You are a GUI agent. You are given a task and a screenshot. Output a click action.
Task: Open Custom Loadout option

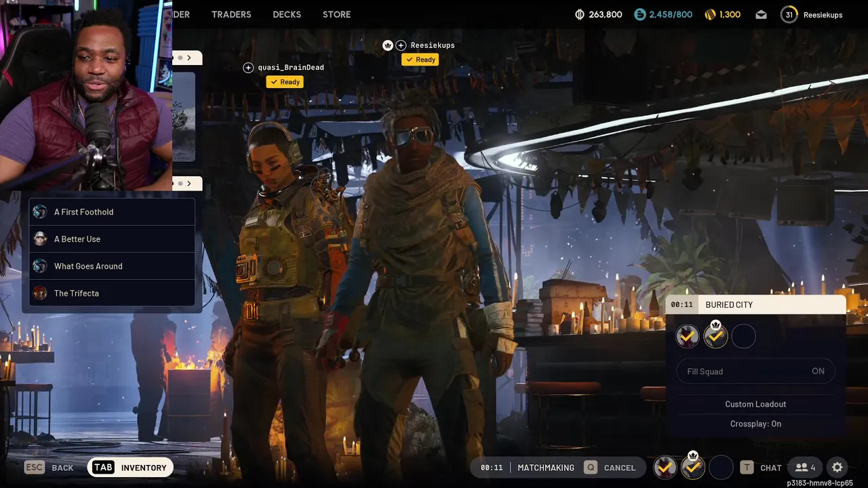(x=755, y=404)
